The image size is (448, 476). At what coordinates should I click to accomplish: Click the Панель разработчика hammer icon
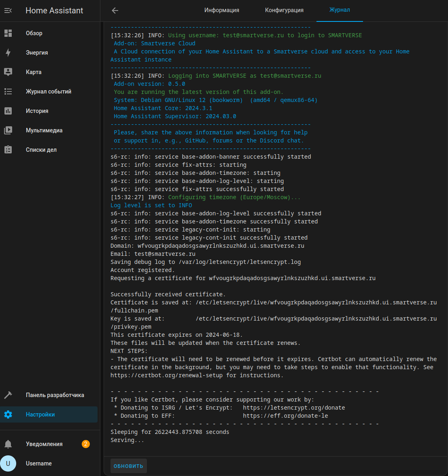tap(8, 395)
